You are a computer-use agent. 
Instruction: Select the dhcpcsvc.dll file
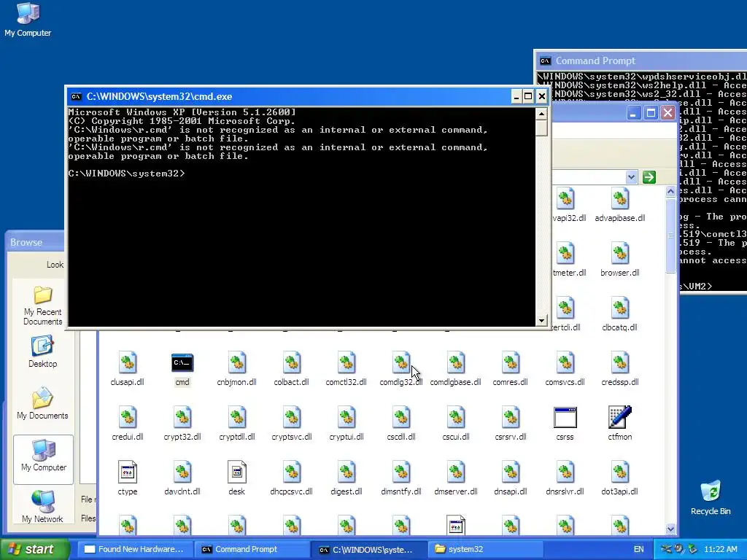[292, 479]
